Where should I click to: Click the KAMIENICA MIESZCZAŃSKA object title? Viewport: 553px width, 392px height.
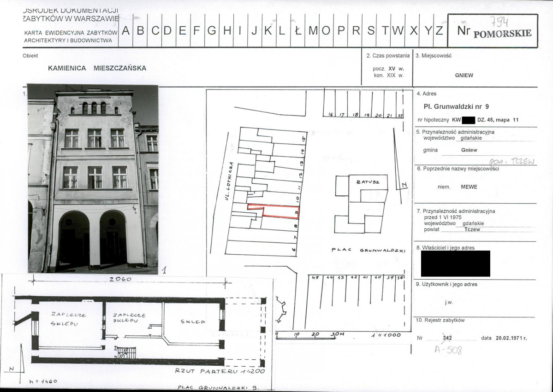(x=97, y=68)
